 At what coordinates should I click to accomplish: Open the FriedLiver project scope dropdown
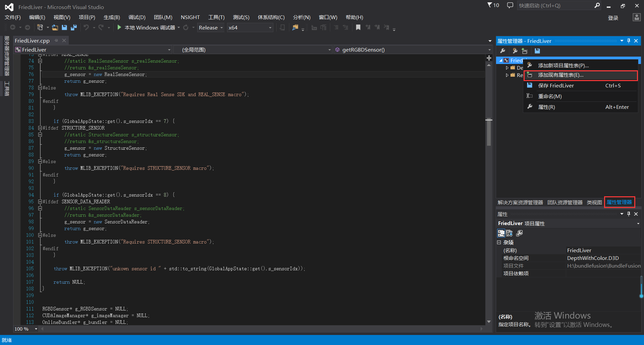93,50
